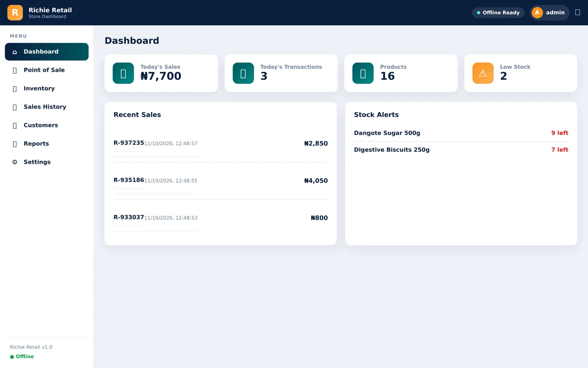Click the Today's Transactions card icon
This screenshot has width=588, height=368.
243,73
